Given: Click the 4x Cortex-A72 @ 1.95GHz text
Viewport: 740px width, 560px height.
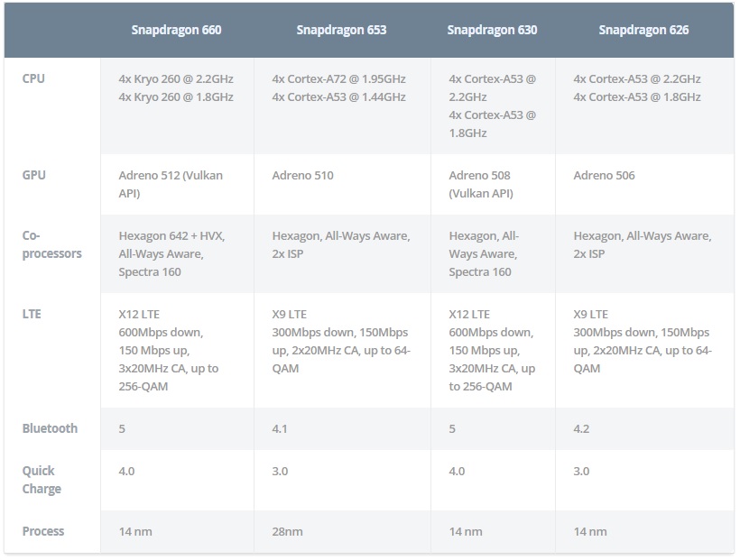Looking at the screenshot, I should [338, 78].
